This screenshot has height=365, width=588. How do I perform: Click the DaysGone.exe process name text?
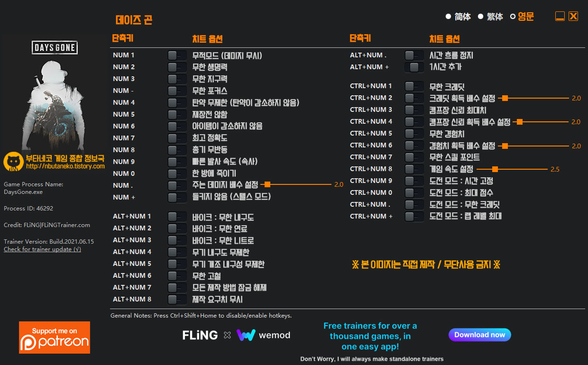23,192
